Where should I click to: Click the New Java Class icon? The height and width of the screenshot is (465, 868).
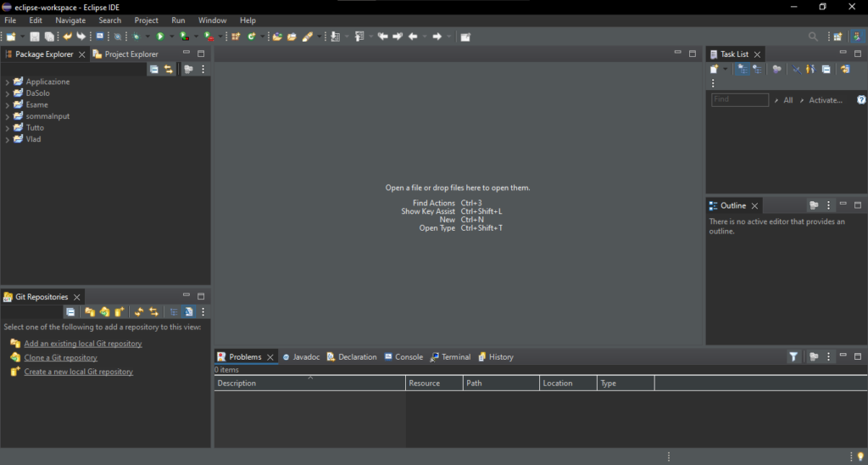[252, 36]
